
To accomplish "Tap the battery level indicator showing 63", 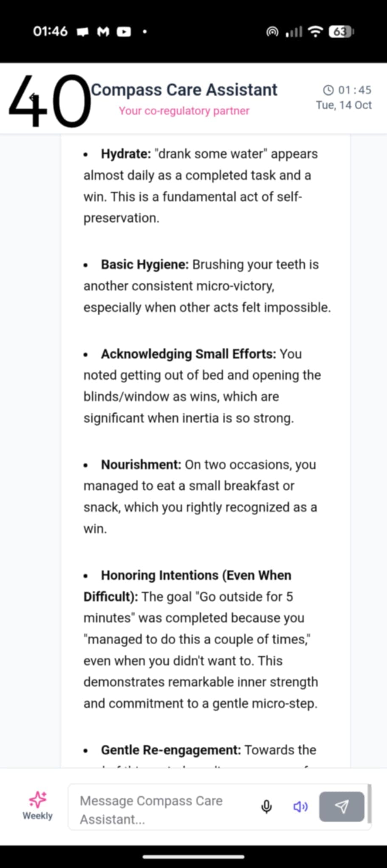I will click(341, 31).
